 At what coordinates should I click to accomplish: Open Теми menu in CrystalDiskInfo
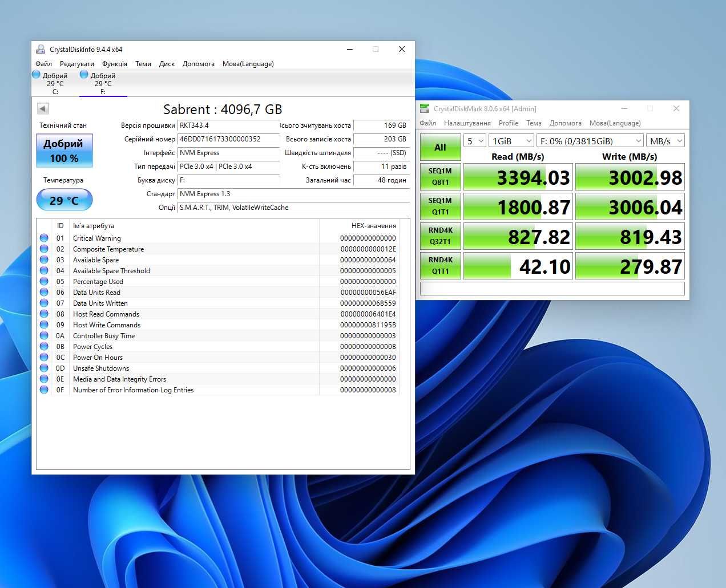[143, 64]
